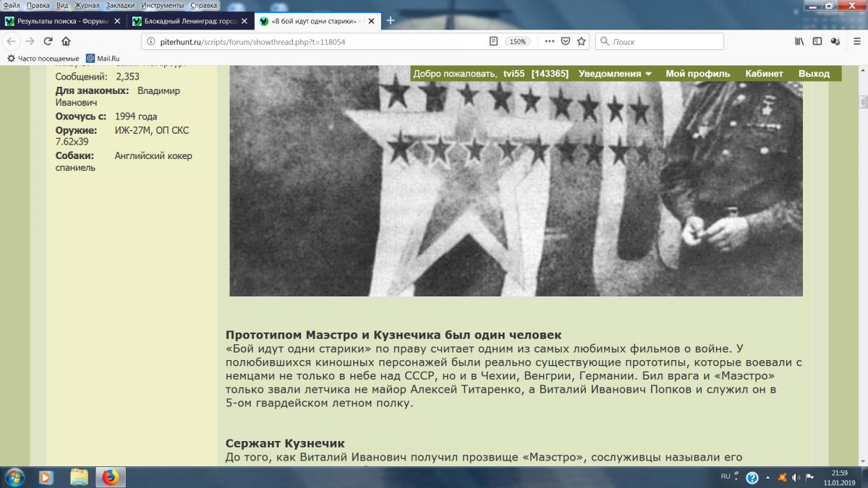The image size is (868, 488).
Task: Click the "Для знакомых:" label
Action: (93, 90)
